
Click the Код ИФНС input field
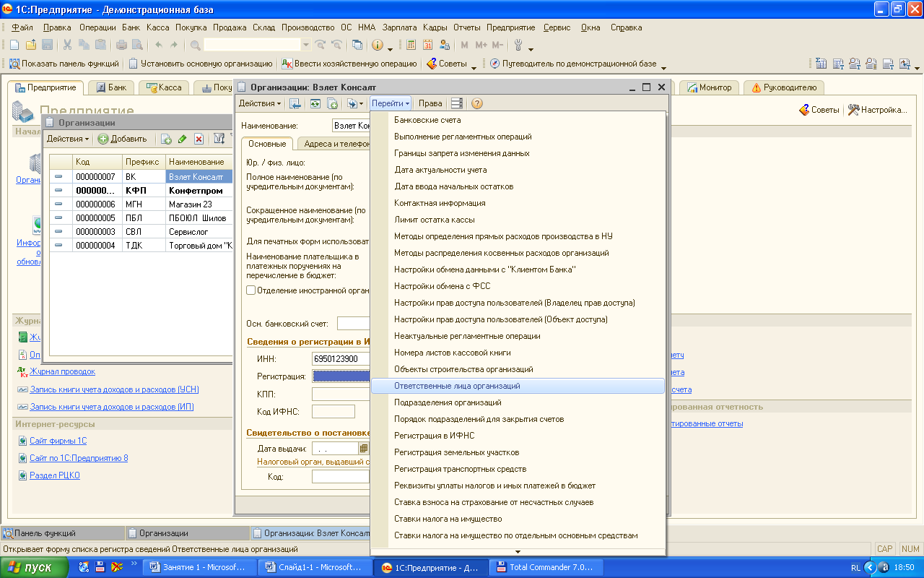click(x=334, y=411)
